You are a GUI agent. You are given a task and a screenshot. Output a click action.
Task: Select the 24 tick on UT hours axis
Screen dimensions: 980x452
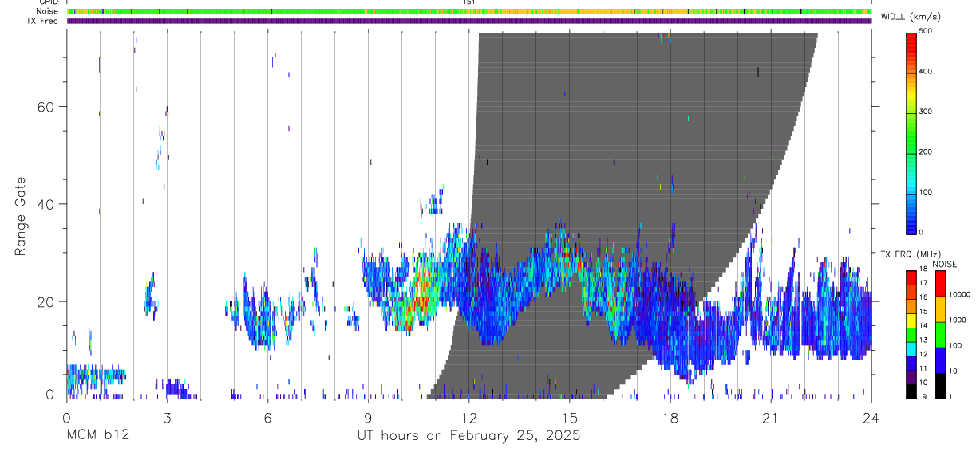(871, 417)
